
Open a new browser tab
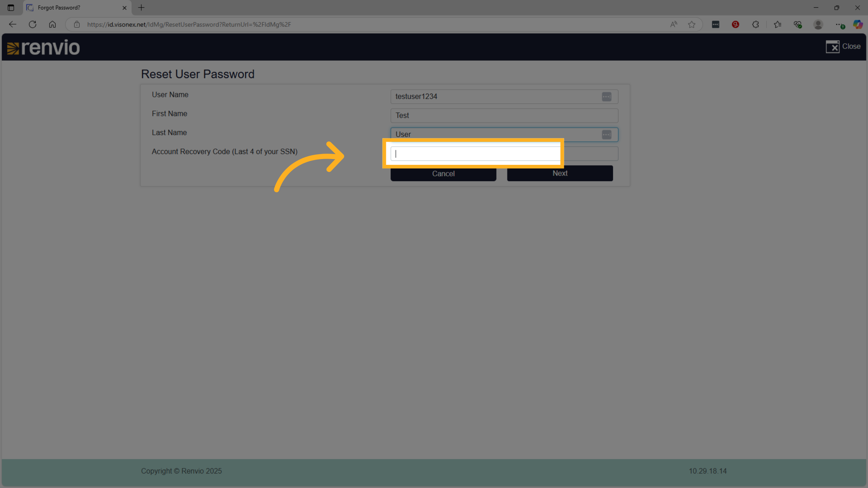click(141, 8)
